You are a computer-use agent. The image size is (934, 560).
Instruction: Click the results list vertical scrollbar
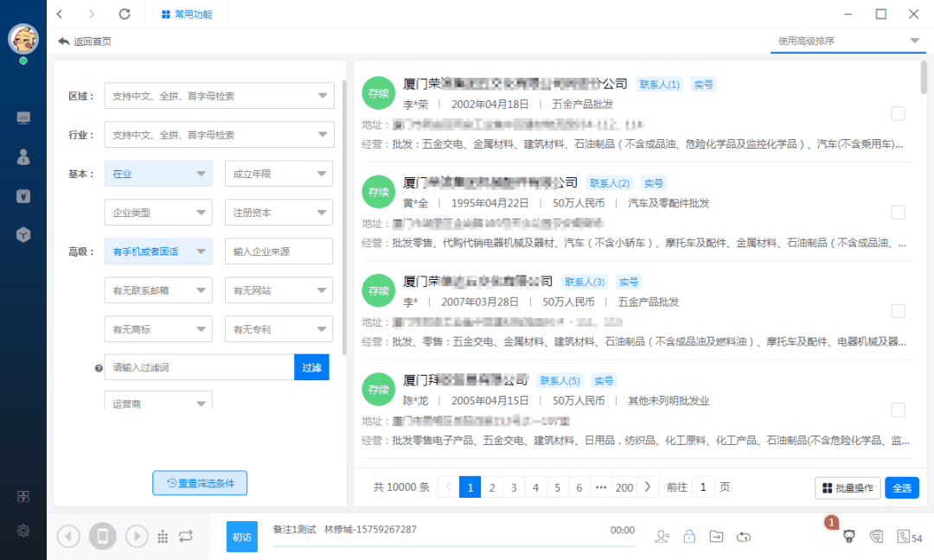tap(924, 78)
